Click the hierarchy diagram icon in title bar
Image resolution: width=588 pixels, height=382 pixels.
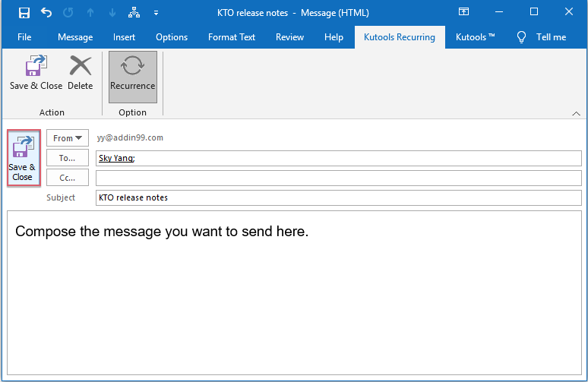coord(134,13)
